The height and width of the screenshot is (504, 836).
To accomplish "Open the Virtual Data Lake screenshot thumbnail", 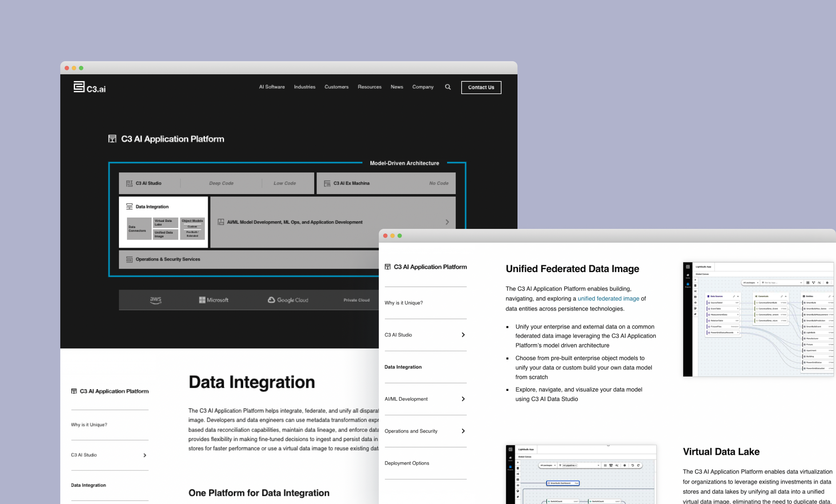I will point(581,475).
